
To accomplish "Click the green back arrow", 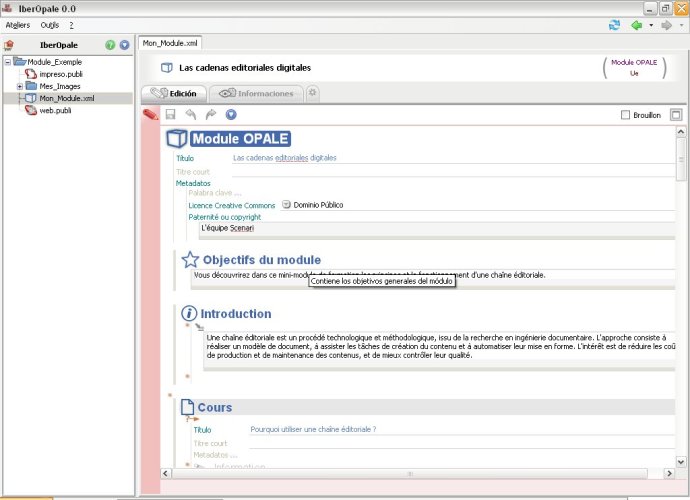I will tap(636, 25).
